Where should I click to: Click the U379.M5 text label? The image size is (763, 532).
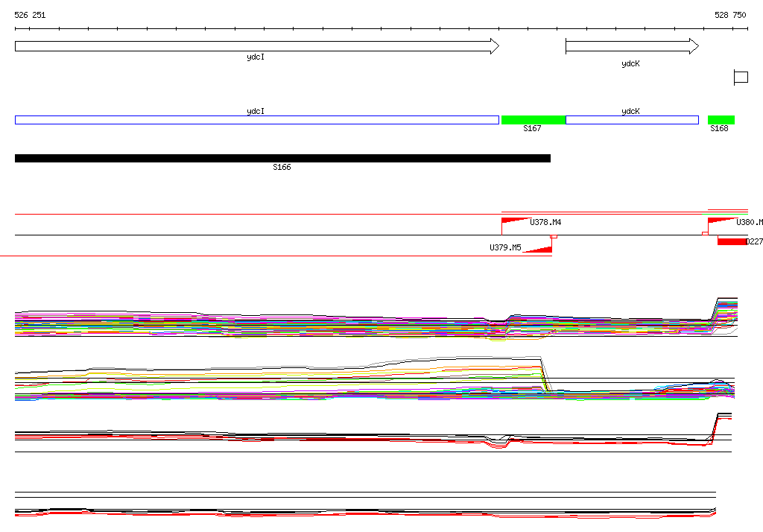tap(506, 247)
